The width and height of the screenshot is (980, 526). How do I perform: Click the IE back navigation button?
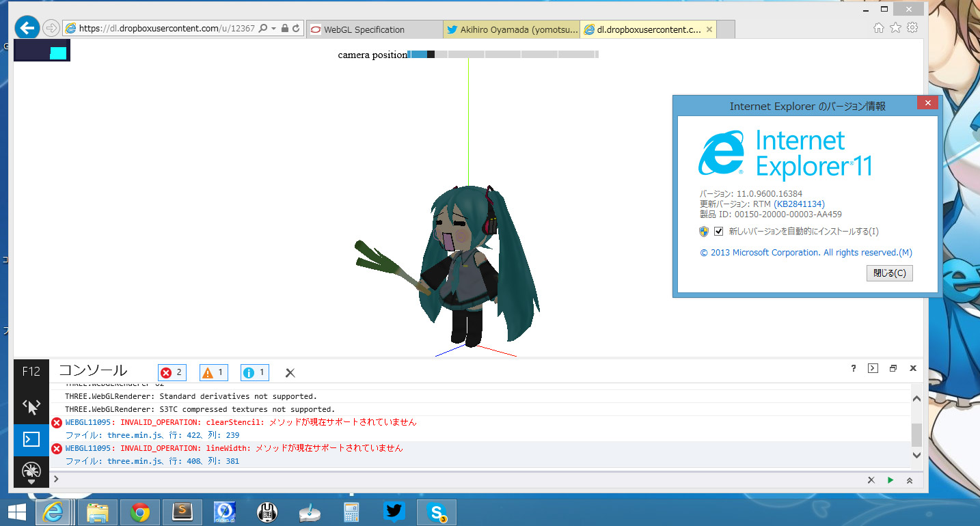[x=27, y=28]
